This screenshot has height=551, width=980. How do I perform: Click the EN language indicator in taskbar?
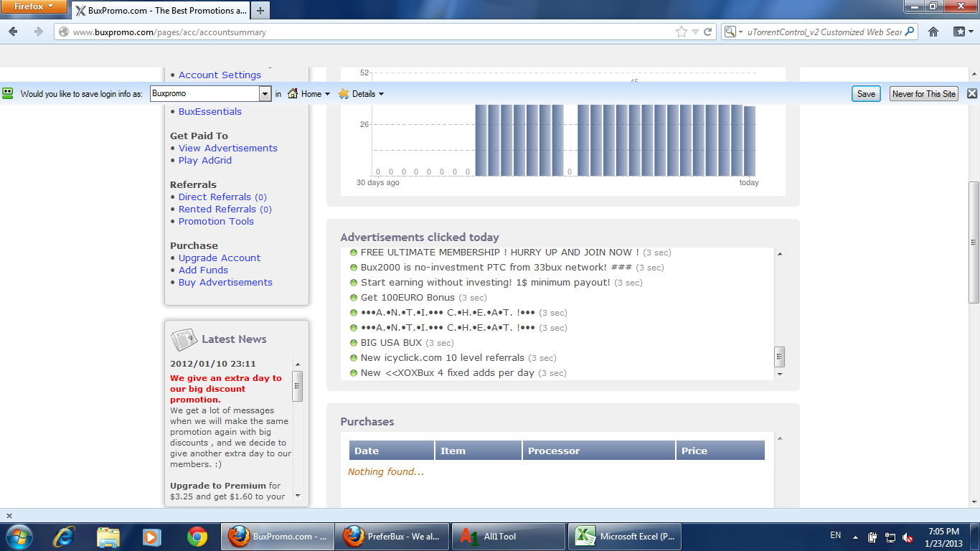835,535
